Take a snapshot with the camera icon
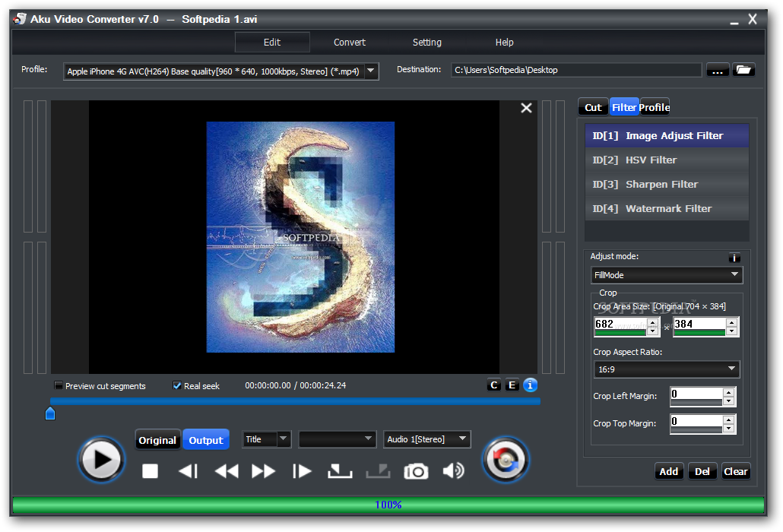The image size is (783, 532). point(416,471)
